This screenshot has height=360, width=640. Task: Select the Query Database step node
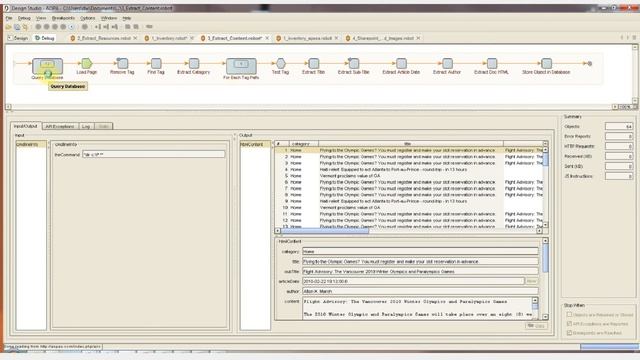click(47, 66)
